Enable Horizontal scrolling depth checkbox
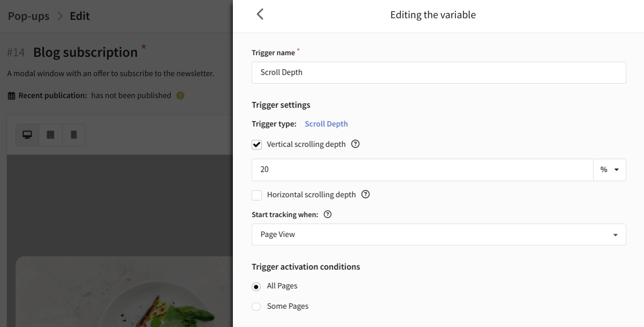This screenshot has height=327, width=644. 257,195
